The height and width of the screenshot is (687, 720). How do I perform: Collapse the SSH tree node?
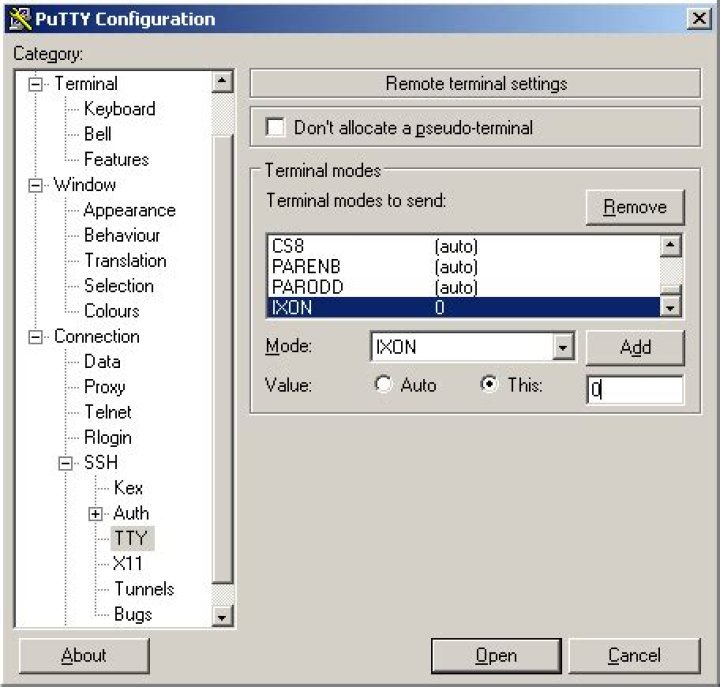click(66, 463)
